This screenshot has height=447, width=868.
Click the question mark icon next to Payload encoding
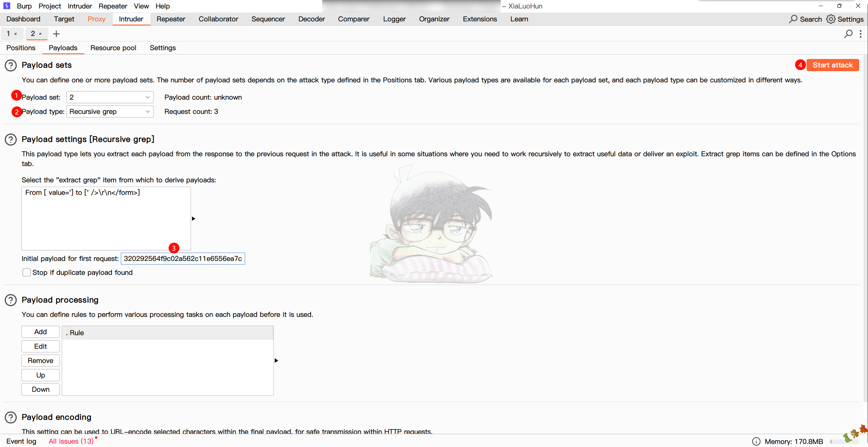(x=11, y=417)
